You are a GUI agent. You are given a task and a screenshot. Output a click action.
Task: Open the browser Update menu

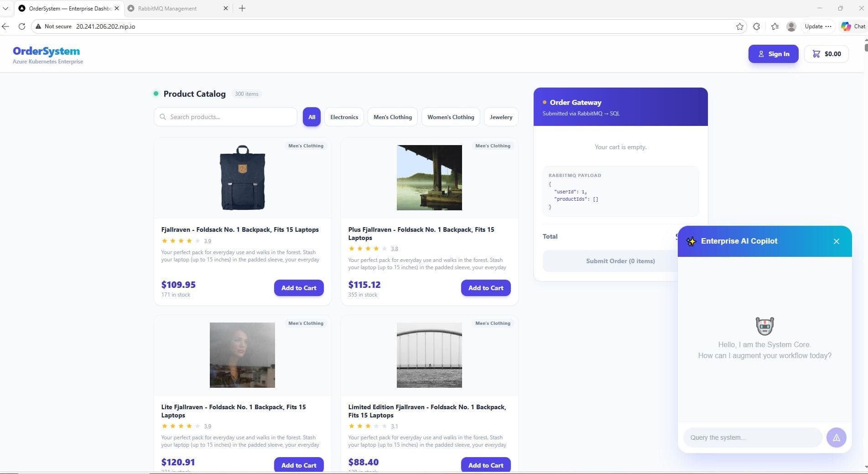click(817, 26)
